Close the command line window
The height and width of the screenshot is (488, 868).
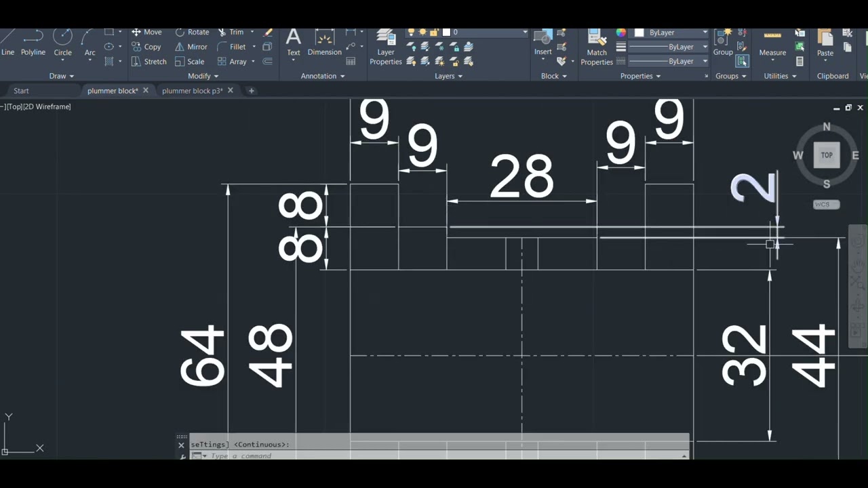point(181,445)
